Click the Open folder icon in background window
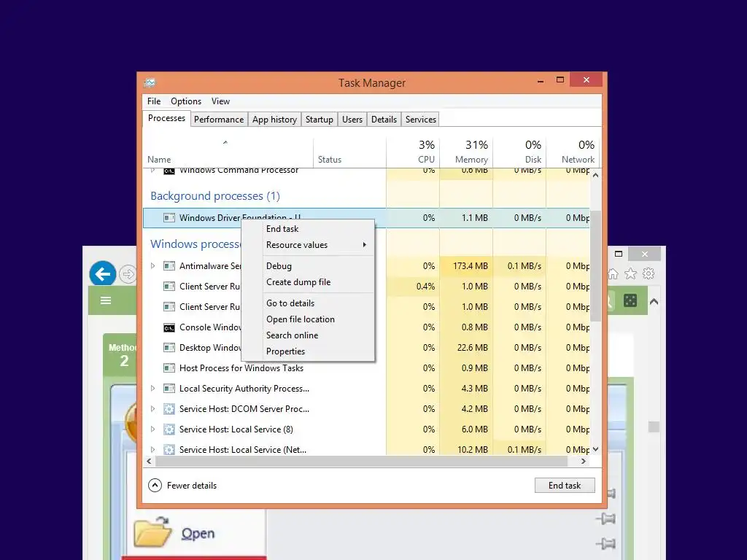The width and height of the screenshot is (747, 560). tap(152, 532)
